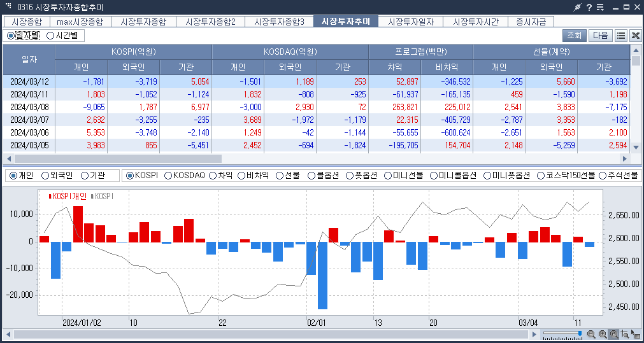This screenshot has width=644, height=343.
Task: Switch to the 시장투자종합2 tab
Action: 211,22
